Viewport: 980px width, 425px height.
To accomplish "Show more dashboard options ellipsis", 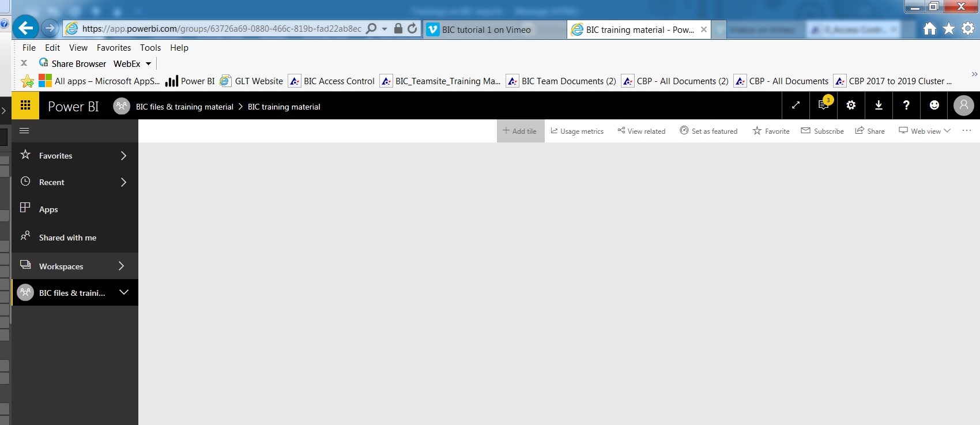I will [967, 131].
